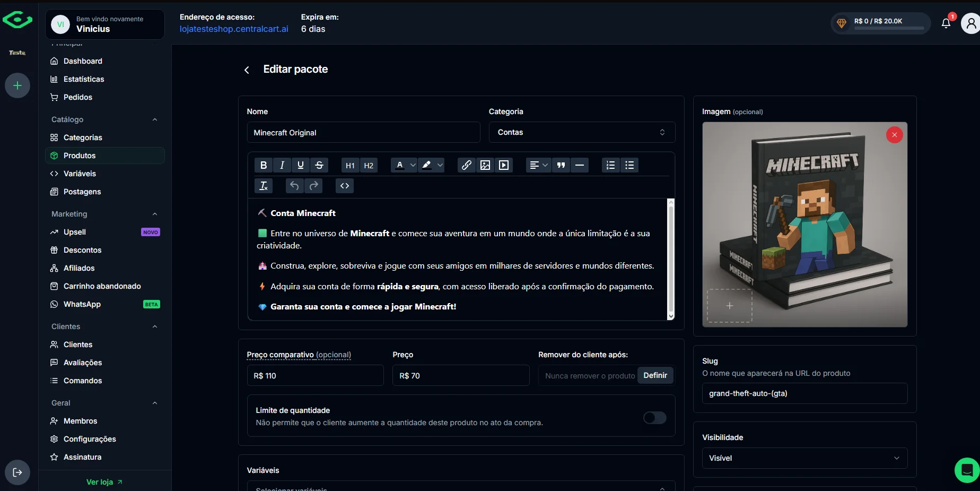Open the Visibilidade dropdown
Image resolution: width=980 pixels, height=491 pixels.
pyautogui.click(x=804, y=458)
